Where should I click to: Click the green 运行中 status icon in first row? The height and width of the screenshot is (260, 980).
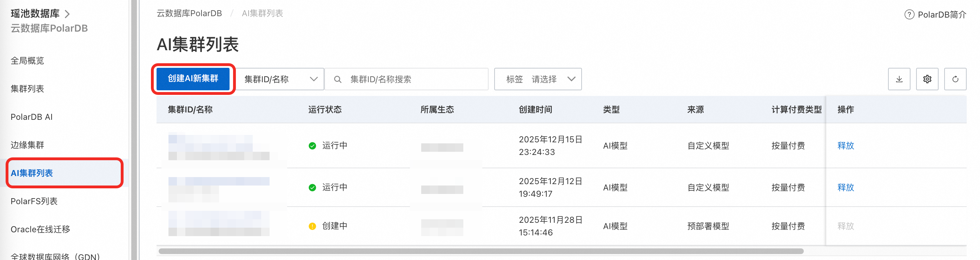point(312,146)
